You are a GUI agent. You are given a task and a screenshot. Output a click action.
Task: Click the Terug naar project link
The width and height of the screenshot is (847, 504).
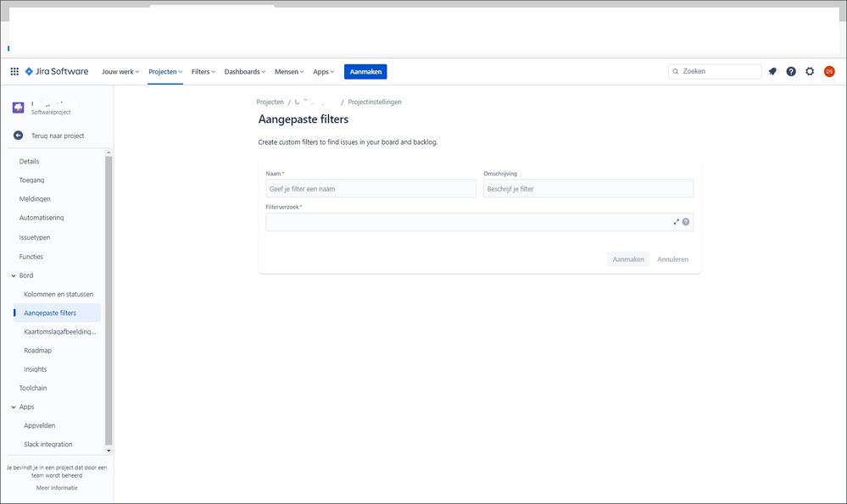(x=58, y=136)
